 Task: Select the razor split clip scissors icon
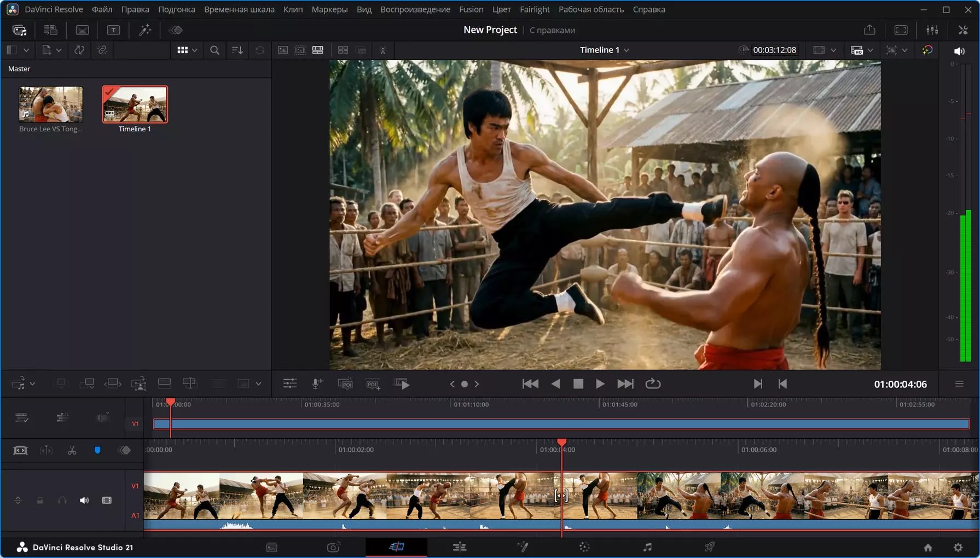pos(72,450)
